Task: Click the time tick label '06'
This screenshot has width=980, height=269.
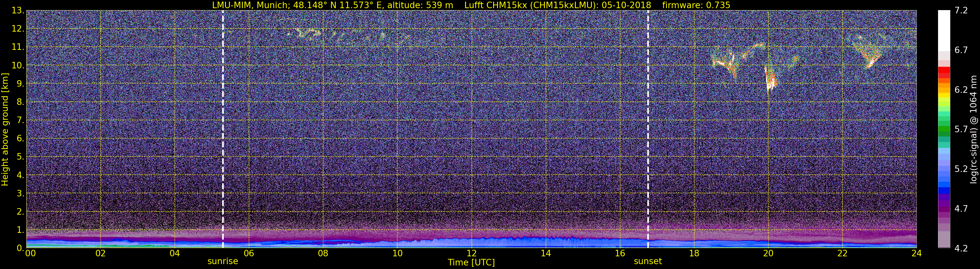Action: [x=249, y=253]
